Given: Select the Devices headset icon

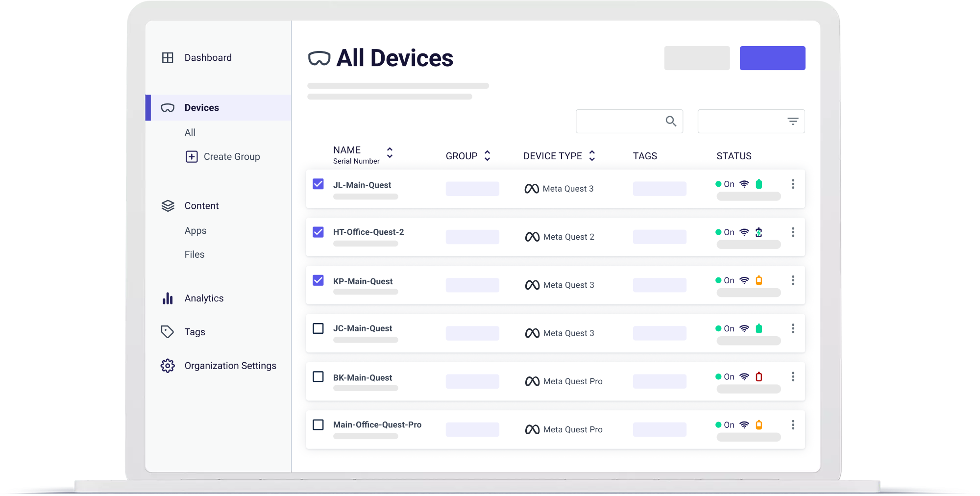Looking at the screenshot, I should [167, 107].
